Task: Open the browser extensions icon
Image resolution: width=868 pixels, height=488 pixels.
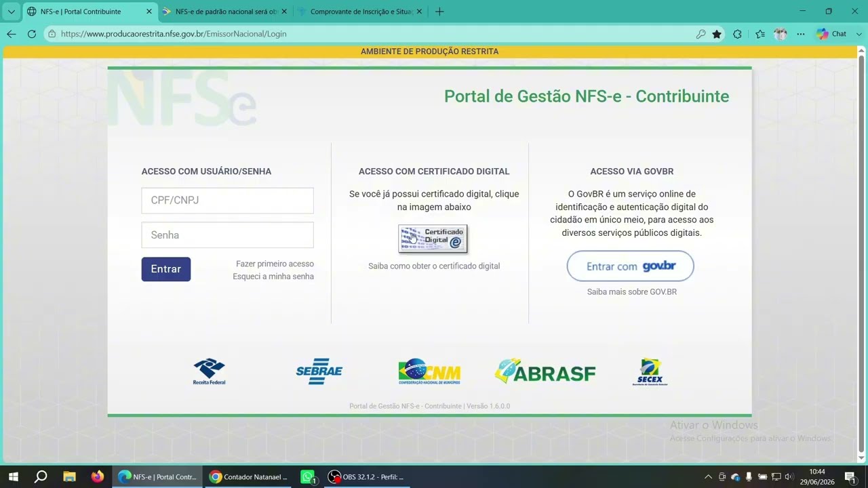Action: (737, 34)
